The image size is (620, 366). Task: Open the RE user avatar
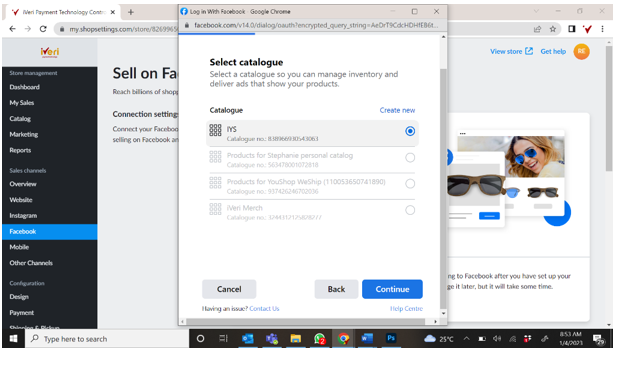pyautogui.click(x=581, y=51)
